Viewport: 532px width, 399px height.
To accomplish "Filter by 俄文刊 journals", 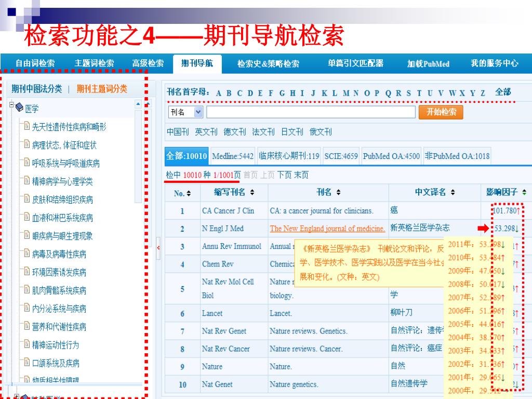I will tap(321, 131).
